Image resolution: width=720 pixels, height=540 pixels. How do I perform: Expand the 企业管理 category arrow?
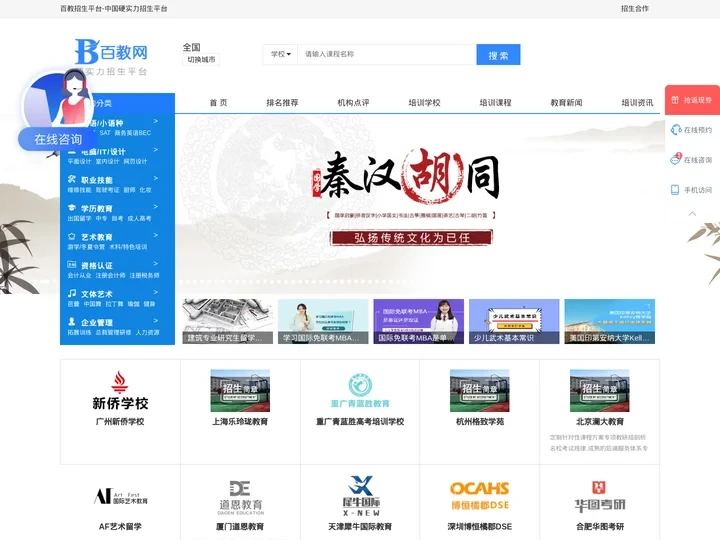pos(156,321)
